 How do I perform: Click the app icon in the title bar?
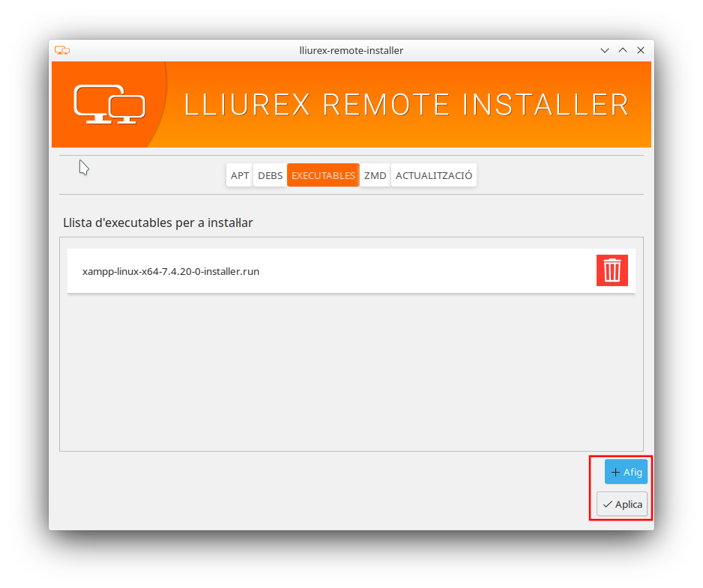(62, 51)
